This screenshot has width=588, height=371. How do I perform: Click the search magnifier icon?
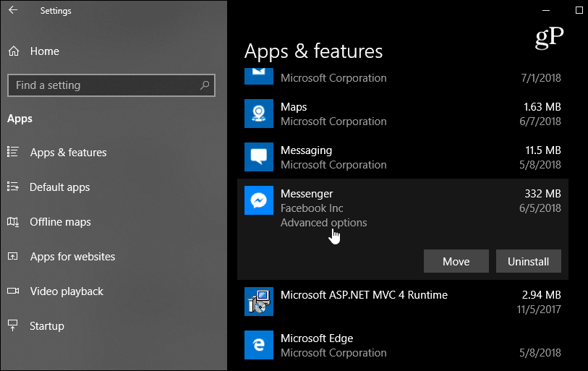(205, 85)
